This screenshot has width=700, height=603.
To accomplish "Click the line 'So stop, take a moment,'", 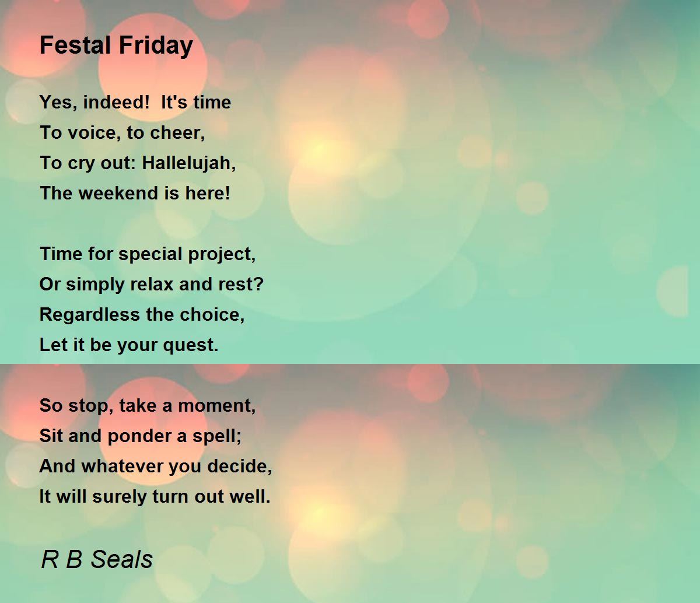I will tap(148, 406).
